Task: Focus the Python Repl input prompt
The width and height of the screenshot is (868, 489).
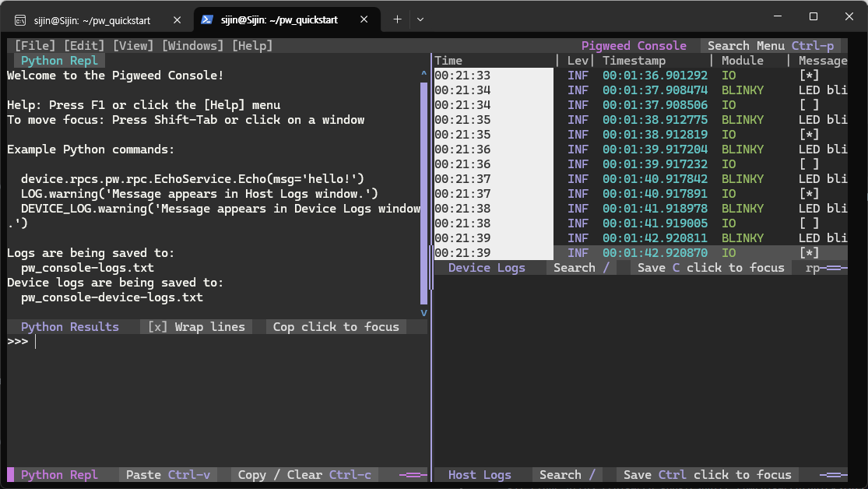Action: pyautogui.click(x=216, y=342)
